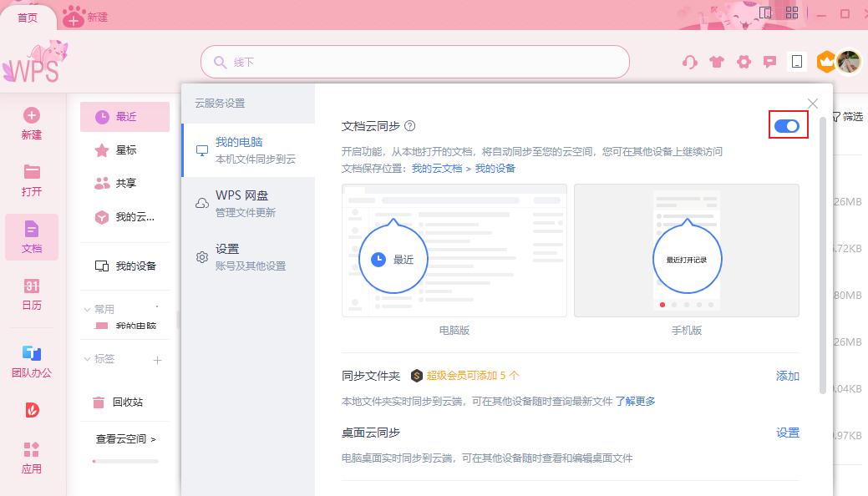Screen dimensions: 868x496
Task: Click the skins/themes t-shirt icon
Action: tap(716, 62)
